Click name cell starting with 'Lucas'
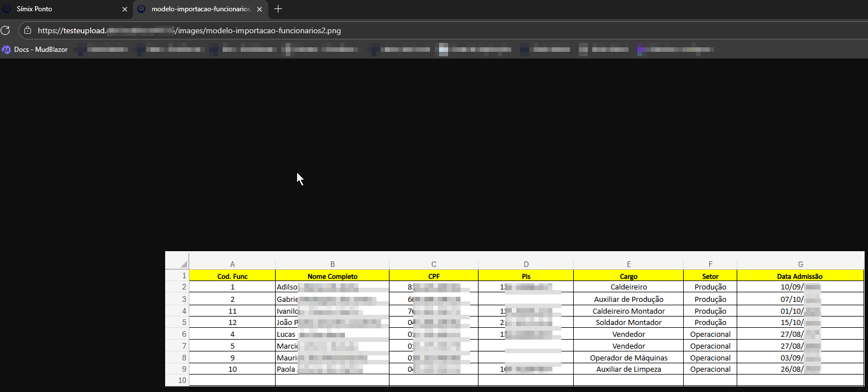868x392 pixels. pos(333,334)
